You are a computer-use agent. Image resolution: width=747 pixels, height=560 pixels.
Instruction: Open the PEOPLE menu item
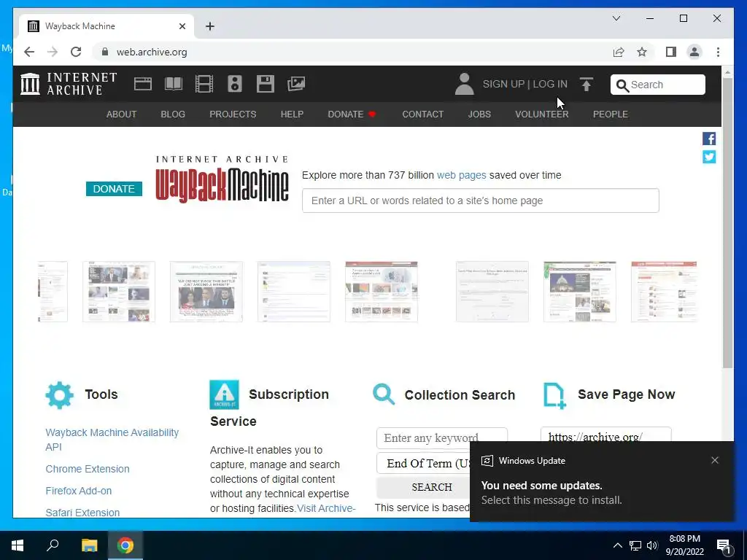(611, 114)
